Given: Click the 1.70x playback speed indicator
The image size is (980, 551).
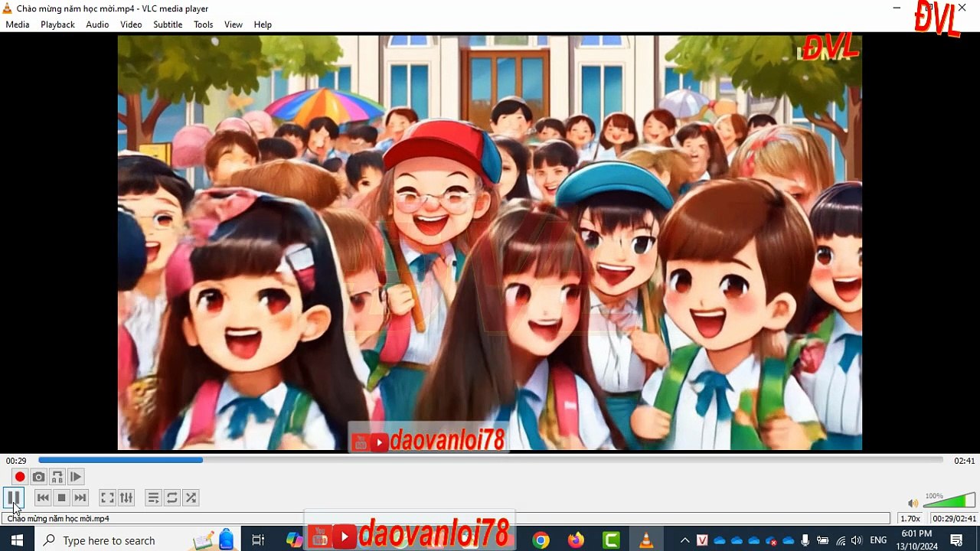Looking at the screenshot, I should click(x=910, y=518).
